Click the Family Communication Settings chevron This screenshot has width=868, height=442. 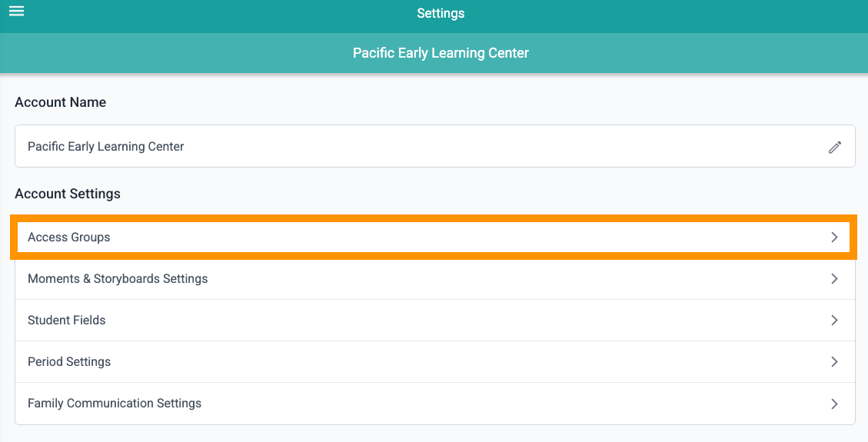point(834,404)
